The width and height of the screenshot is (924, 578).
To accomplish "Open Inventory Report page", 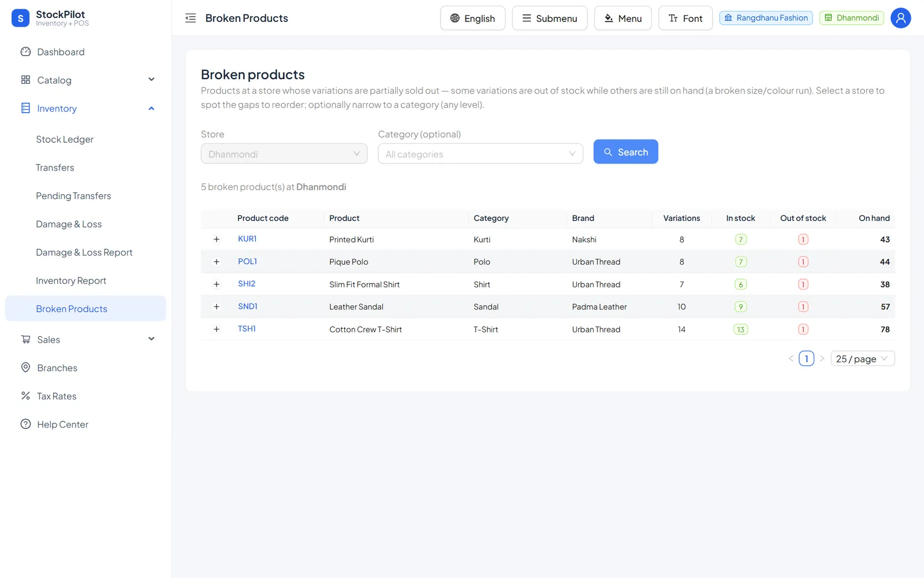I will click(85, 281).
